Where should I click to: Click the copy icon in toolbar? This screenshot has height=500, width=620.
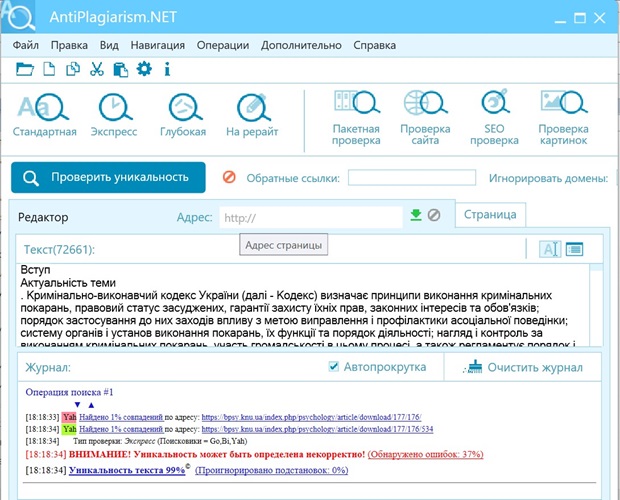tap(73, 69)
